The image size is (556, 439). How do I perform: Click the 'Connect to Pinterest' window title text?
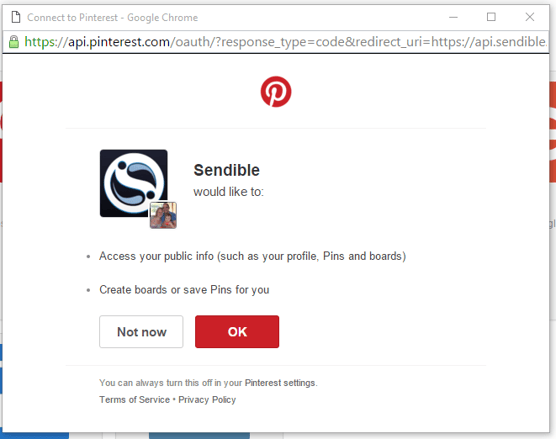pyautogui.click(x=112, y=17)
